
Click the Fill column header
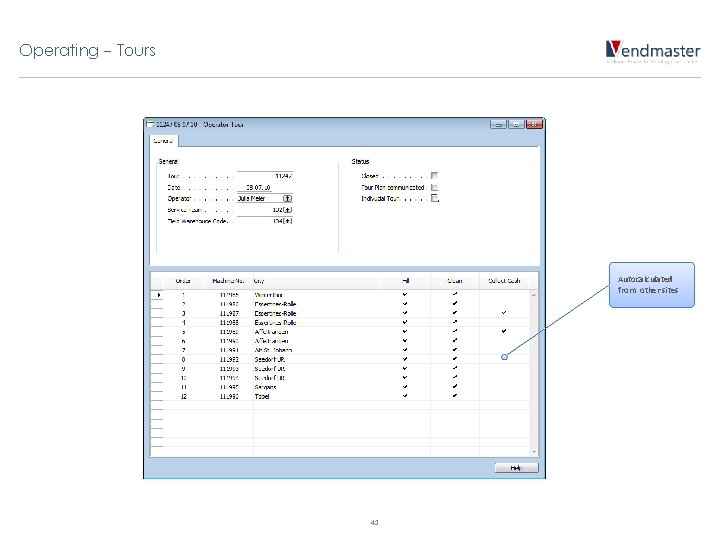click(405, 281)
